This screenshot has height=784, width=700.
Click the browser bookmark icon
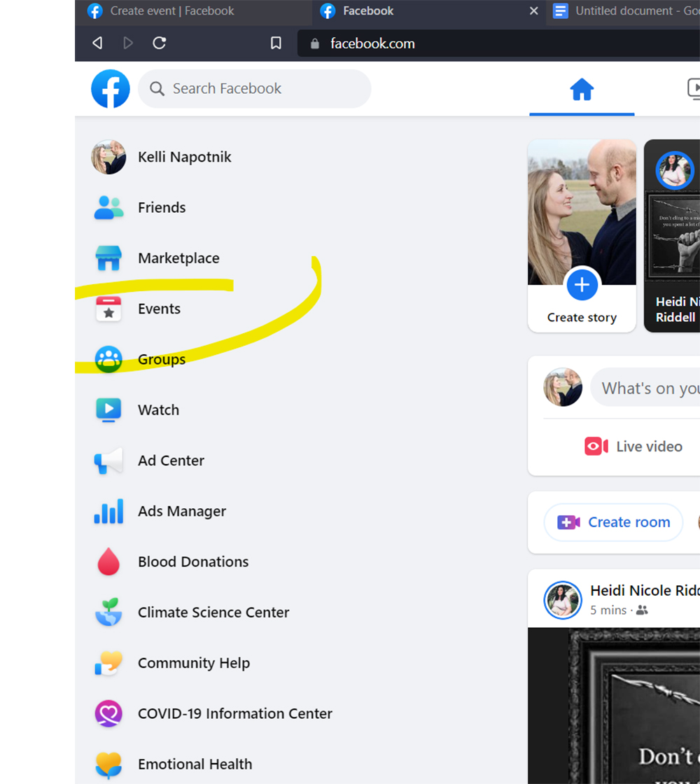(x=276, y=43)
